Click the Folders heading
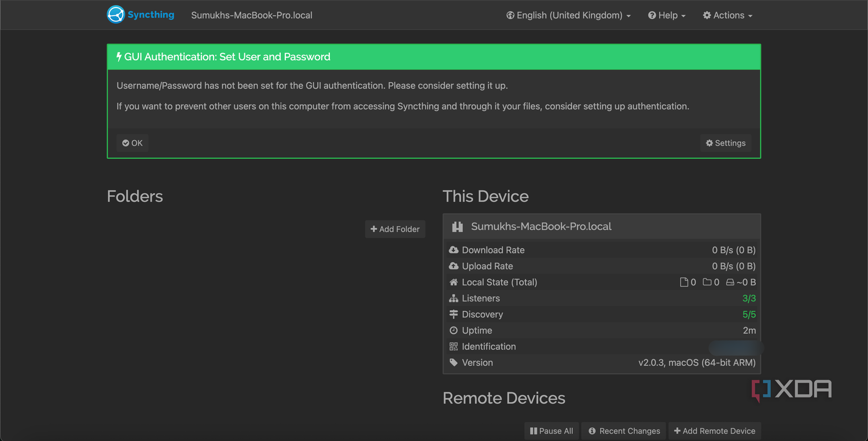This screenshot has height=441, width=868. (x=135, y=196)
